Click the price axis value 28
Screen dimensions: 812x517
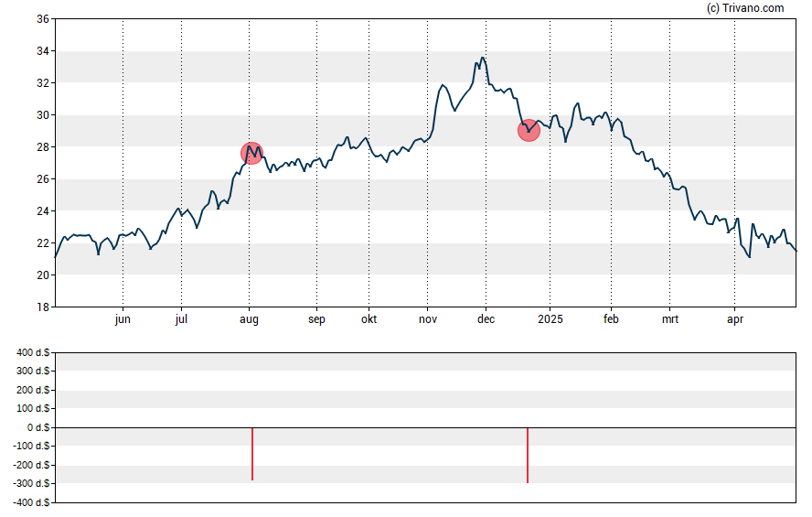[x=43, y=147]
